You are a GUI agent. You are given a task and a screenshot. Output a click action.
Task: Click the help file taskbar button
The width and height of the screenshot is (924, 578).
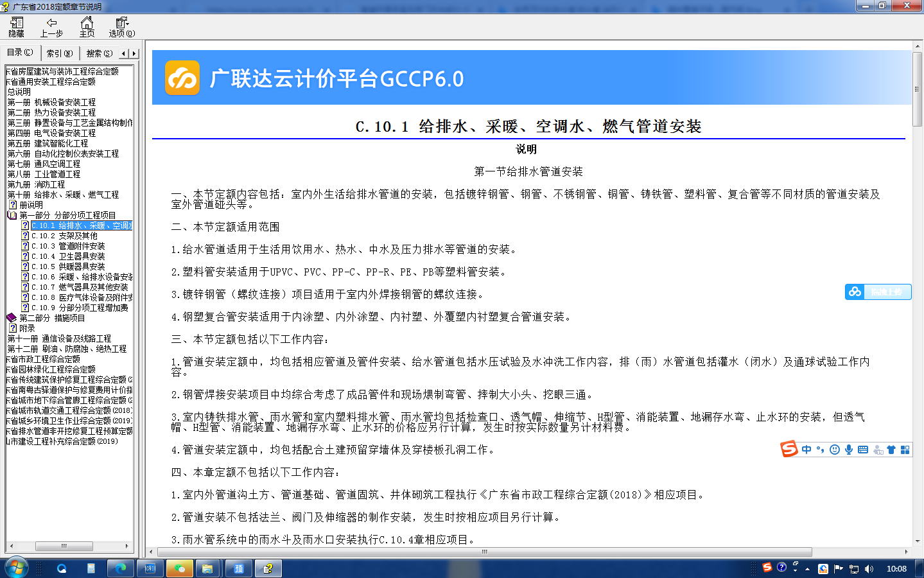click(268, 568)
